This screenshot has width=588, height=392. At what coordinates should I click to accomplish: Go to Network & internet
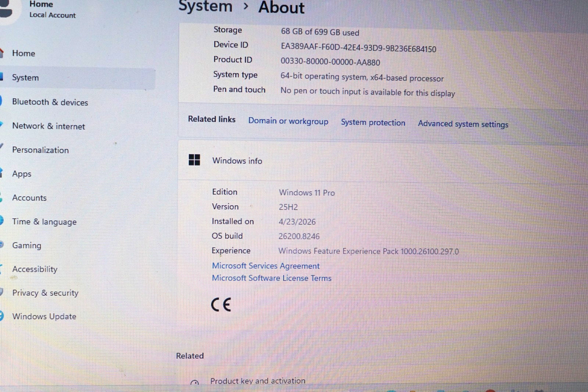pyautogui.click(x=49, y=126)
